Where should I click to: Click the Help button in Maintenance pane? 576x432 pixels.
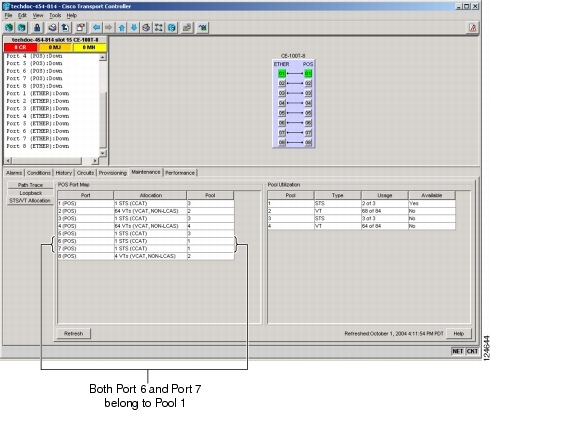point(458,334)
